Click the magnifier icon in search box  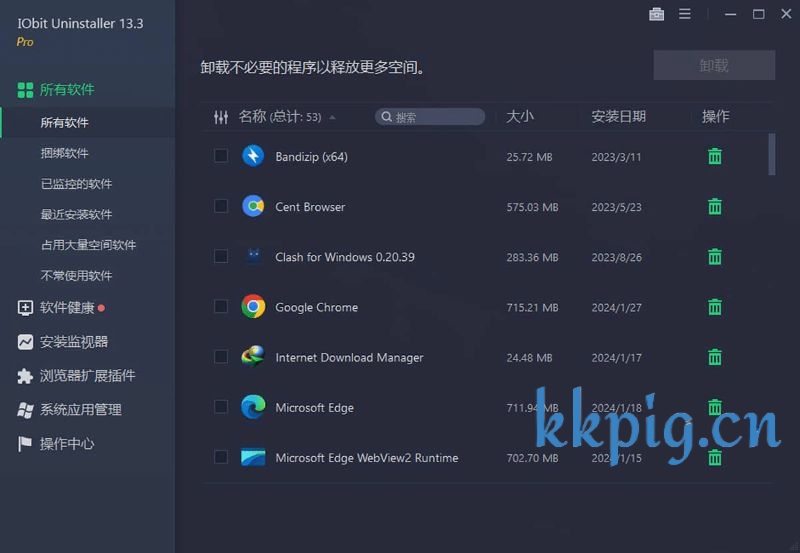pos(387,117)
